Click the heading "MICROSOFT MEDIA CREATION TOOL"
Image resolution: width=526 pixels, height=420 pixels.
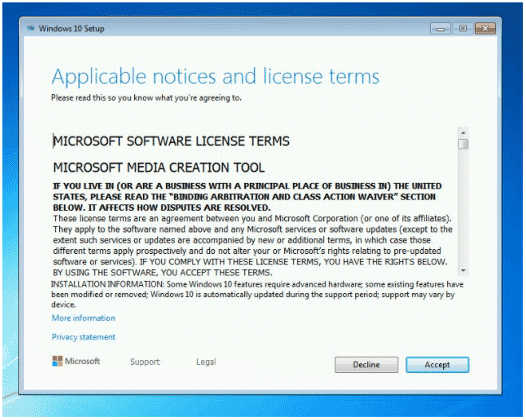click(x=159, y=168)
